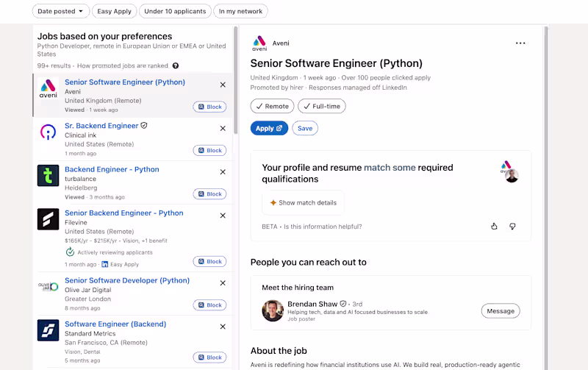Block the Filevine job listing
Viewport: 588px width, 370px height.
click(x=209, y=262)
